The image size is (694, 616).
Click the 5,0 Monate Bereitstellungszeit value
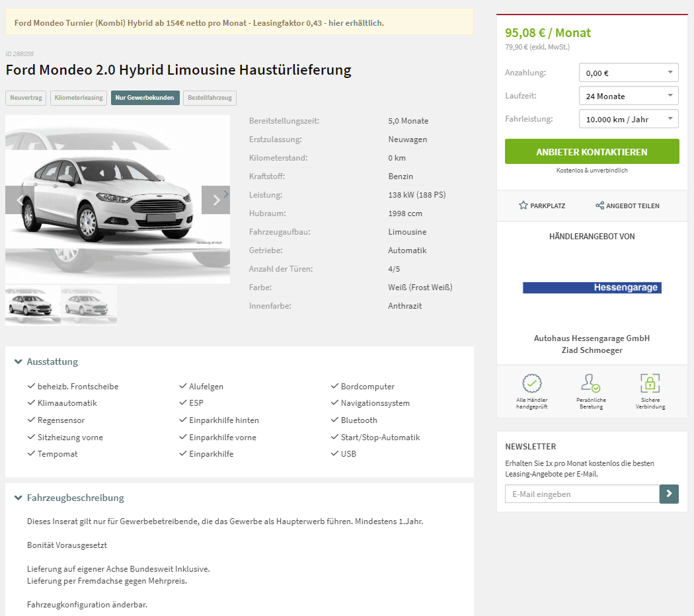click(408, 121)
